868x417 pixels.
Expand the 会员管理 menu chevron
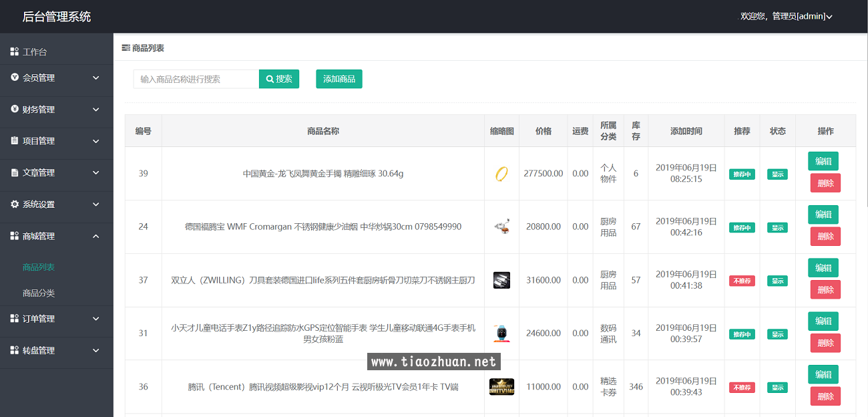click(x=96, y=78)
